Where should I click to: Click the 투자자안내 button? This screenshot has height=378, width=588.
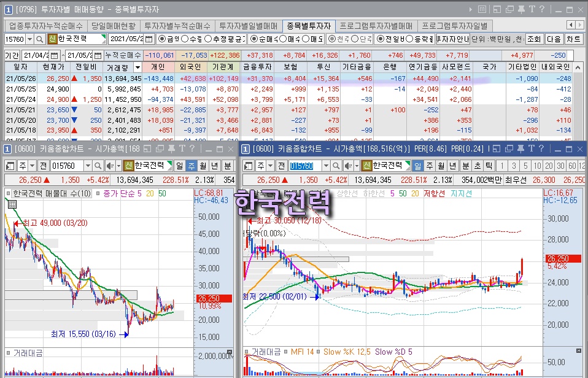(x=453, y=39)
